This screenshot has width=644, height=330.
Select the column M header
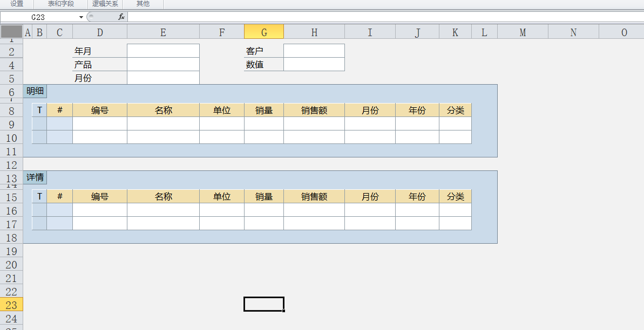522,32
